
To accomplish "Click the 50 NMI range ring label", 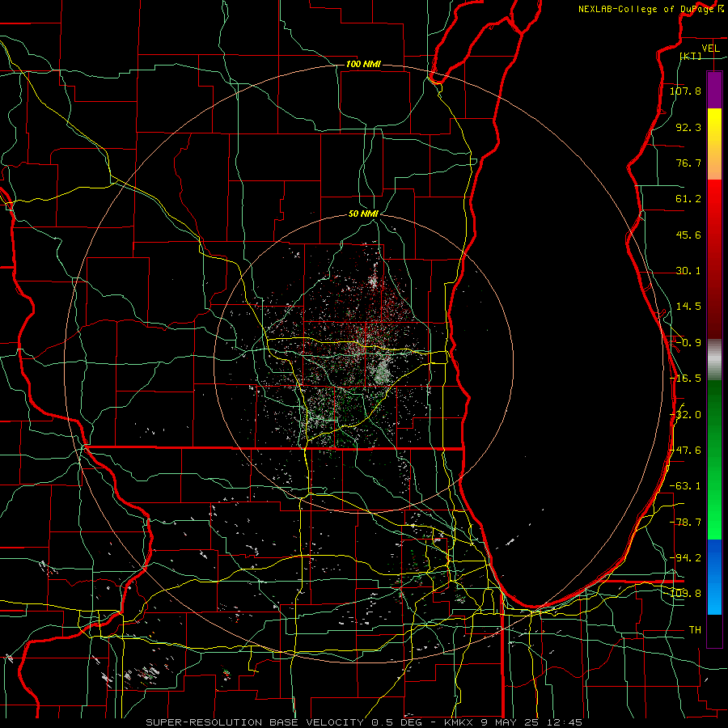I will coord(363,214).
